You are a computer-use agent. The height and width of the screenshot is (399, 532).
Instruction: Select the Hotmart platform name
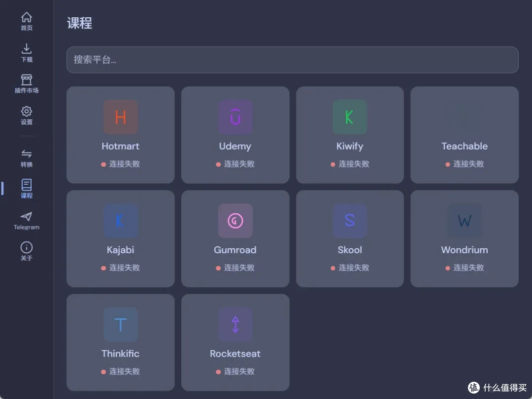tap(121, 146)
